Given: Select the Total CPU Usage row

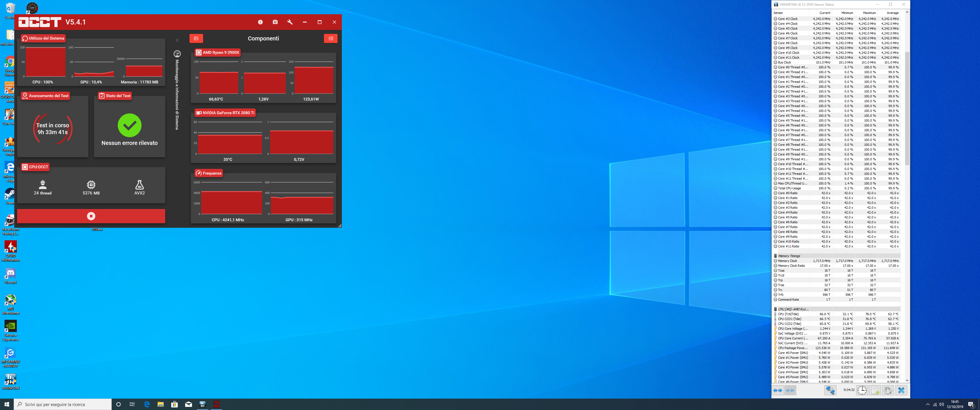Looking at the screenshot, I should [836, 188].
